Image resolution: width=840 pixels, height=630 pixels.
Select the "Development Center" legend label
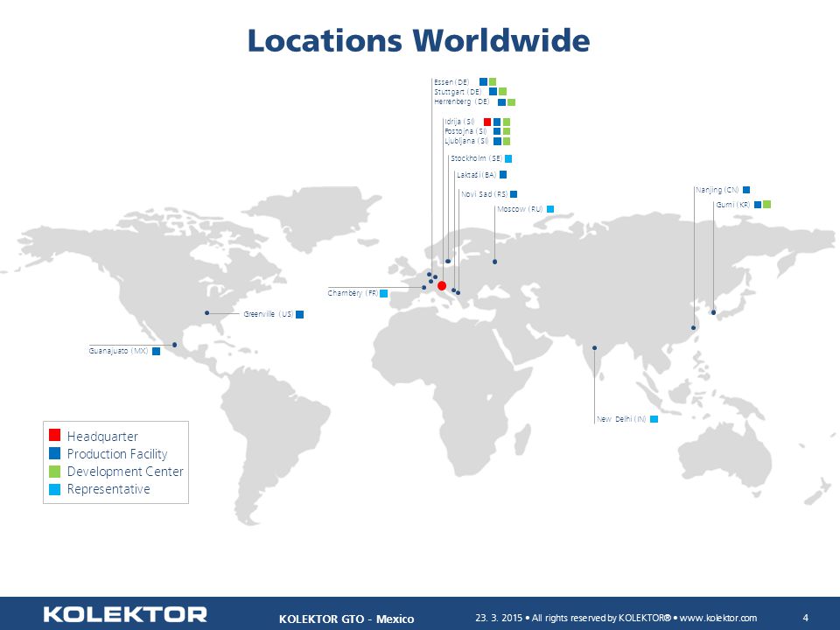(x=125, y=472)
